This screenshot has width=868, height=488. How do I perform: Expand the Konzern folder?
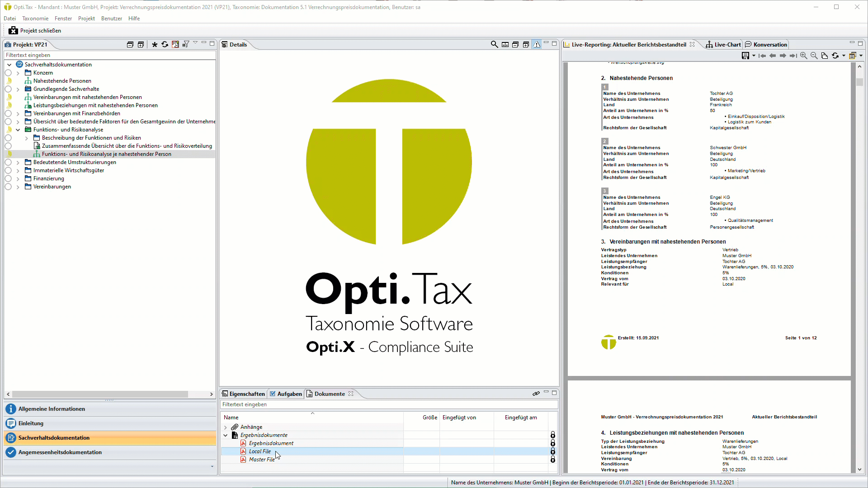pos(18,73)
